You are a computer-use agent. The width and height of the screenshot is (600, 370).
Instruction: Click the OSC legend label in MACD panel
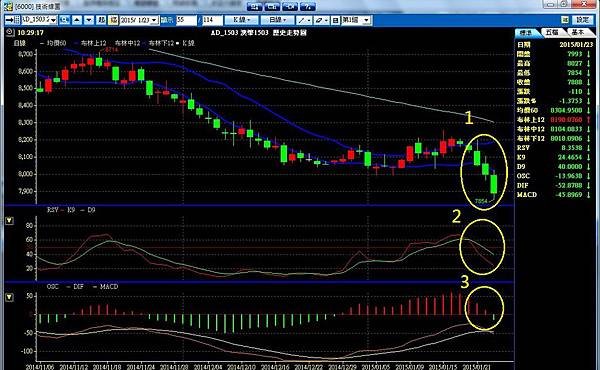click(52, 286)
